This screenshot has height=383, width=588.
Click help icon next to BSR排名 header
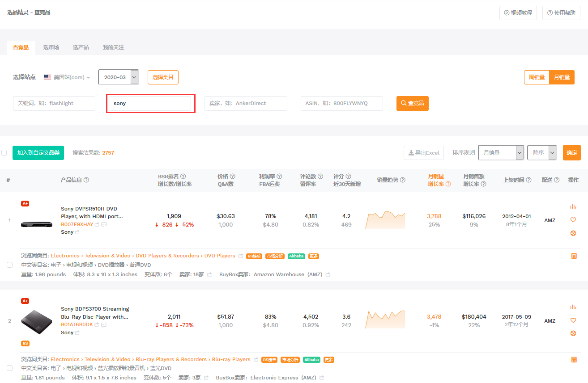183,177
